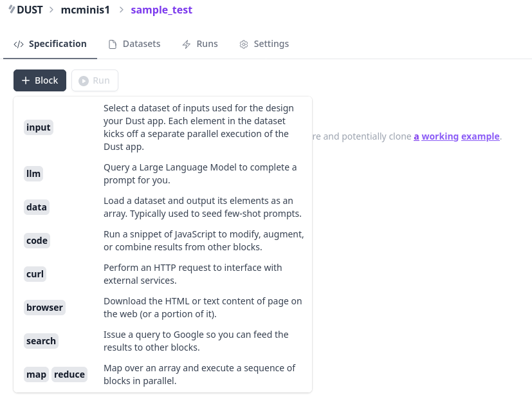Screen dimensions: 532x406
Task: Click the Settings gear icon
Action: pos(244,44)
